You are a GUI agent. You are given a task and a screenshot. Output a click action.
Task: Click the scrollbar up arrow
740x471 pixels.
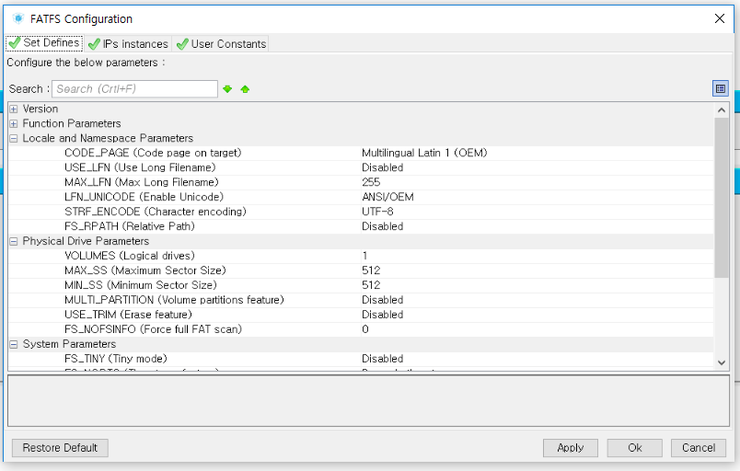click(721, 110)
